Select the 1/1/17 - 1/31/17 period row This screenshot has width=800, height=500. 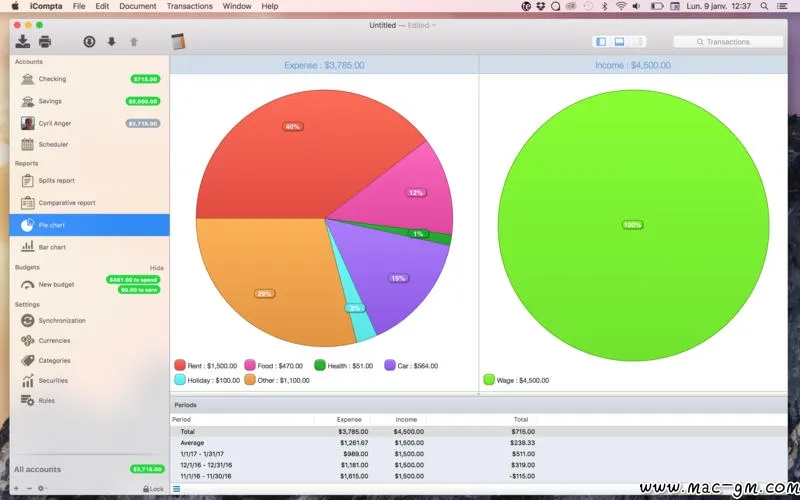pos(479,454)
